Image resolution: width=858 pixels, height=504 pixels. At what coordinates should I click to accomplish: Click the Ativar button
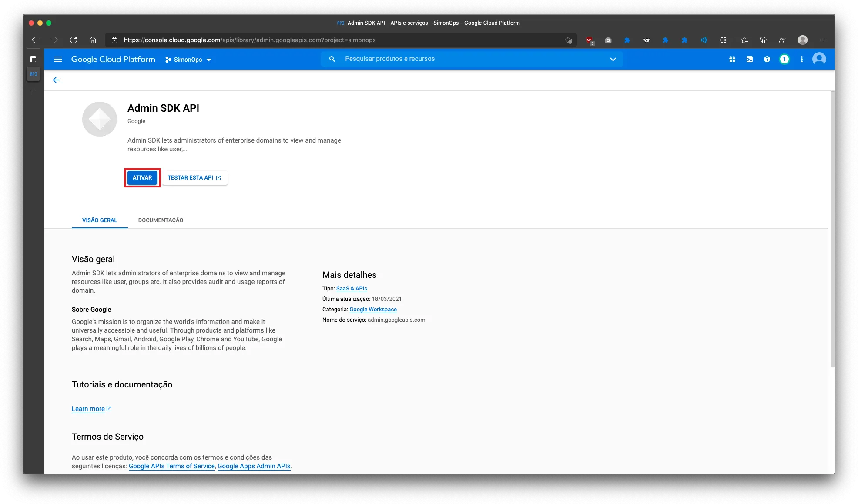142,178
